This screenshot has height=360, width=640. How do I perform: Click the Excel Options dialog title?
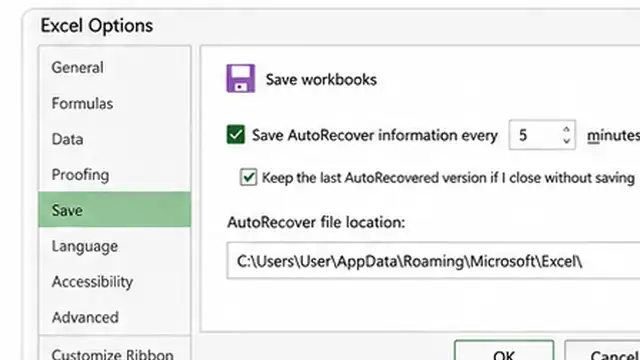pyautogui.click(x=97, y=26)
